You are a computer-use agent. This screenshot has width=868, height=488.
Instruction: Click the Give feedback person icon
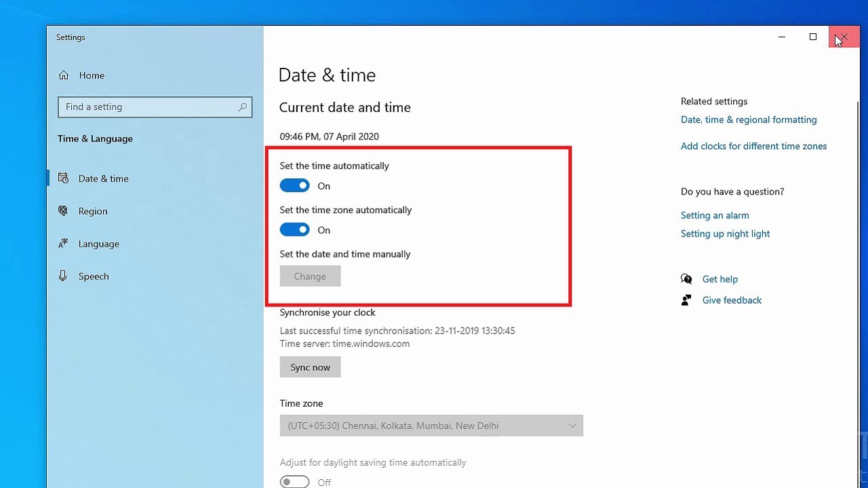(x=686, y=300)
